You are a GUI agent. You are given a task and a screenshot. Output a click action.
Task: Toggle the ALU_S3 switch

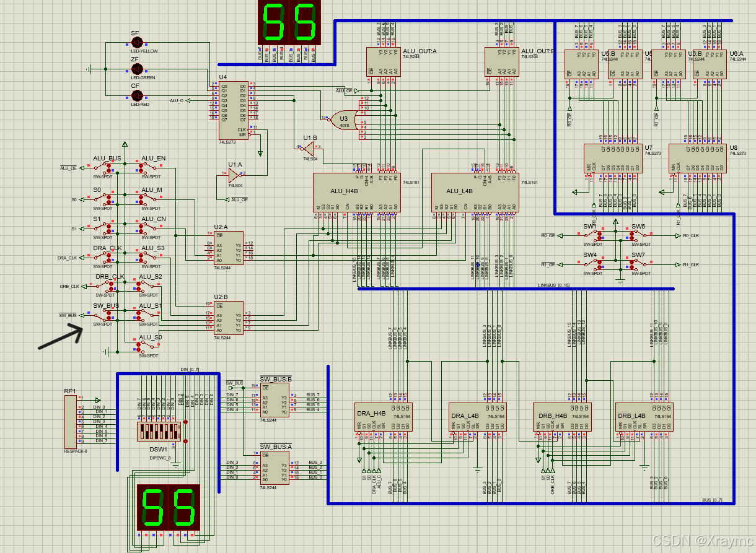[x=149, y=257]
